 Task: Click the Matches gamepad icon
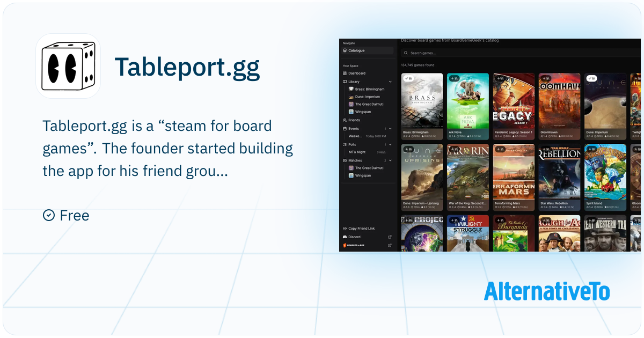[x=345, y=160]
